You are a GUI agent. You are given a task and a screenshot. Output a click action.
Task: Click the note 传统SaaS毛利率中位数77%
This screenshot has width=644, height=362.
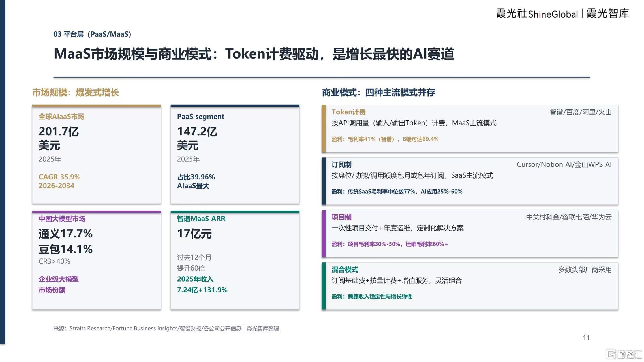coord(382,192)
